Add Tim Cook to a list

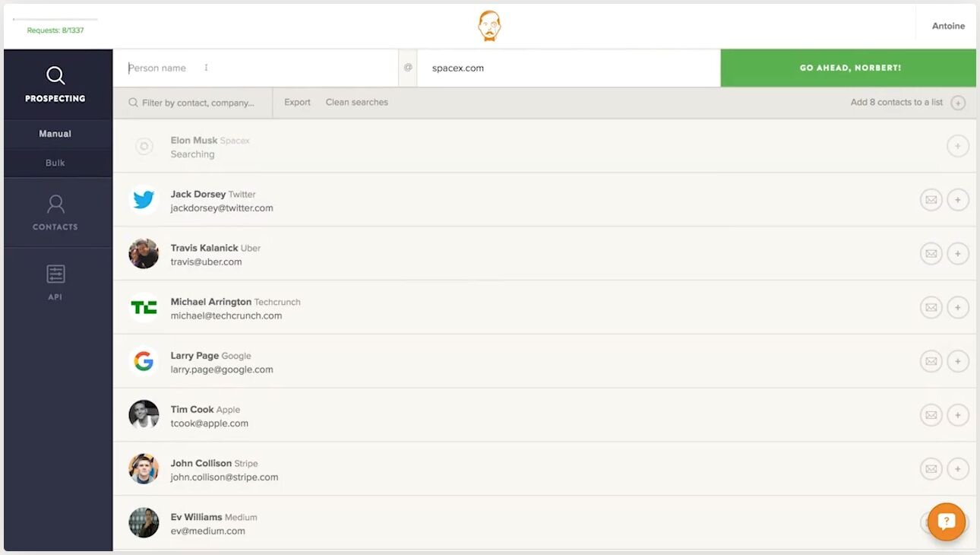point(958,415)
